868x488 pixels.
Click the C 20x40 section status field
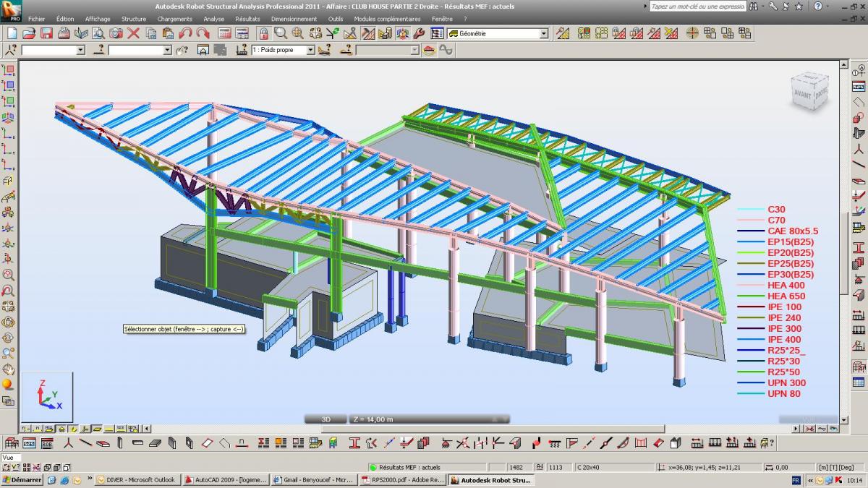point(614,467)
